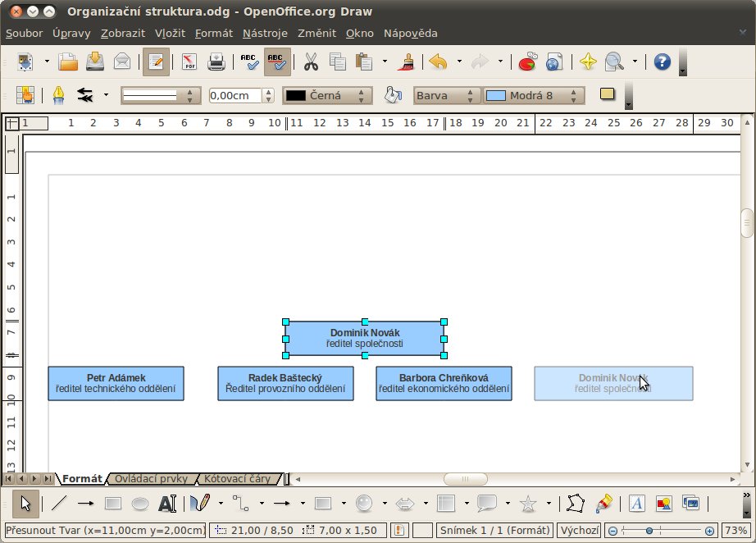Viewport: 756px width, 543px height.
Task: Cut the selected shape with scissors
Action: [x=311, y=62]
